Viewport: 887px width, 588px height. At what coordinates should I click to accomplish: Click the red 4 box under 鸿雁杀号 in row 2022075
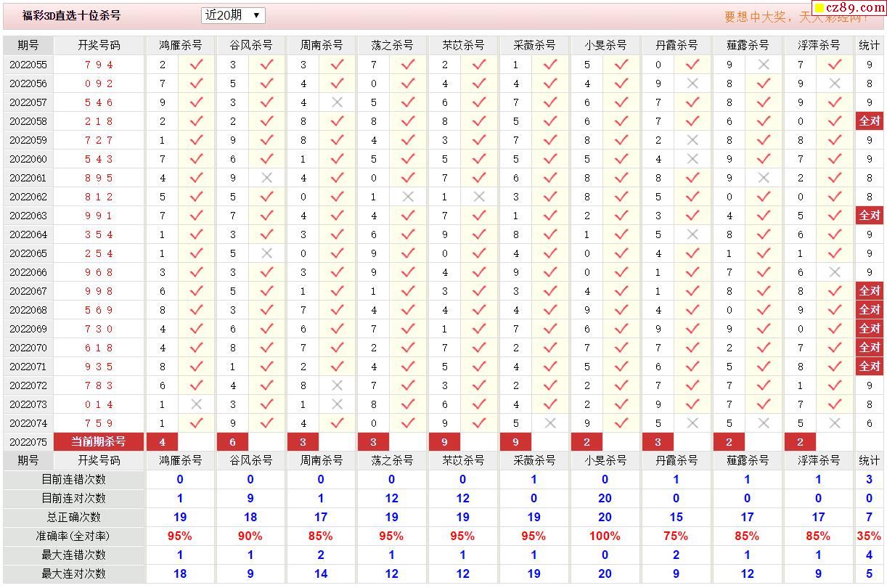click(163, 441)
